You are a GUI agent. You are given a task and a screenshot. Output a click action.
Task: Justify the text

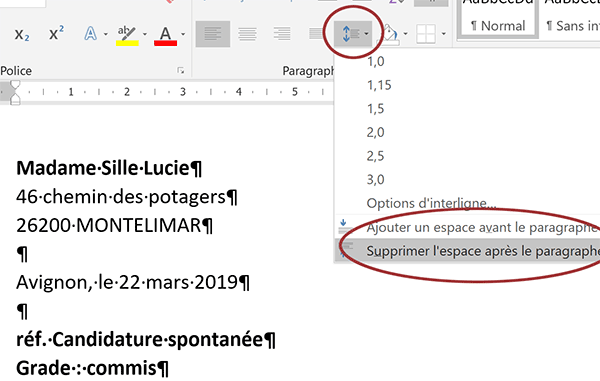[316, 34]
